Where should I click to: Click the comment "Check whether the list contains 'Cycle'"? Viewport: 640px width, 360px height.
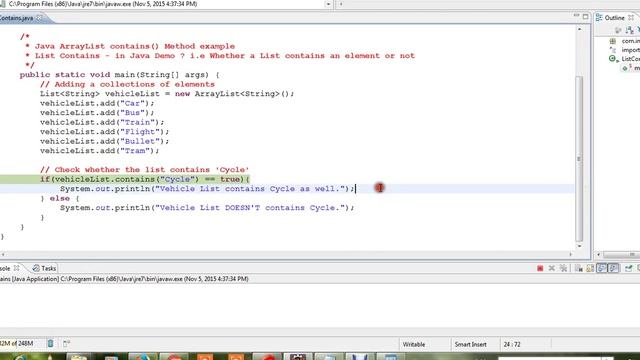click(x=144, y=170)
